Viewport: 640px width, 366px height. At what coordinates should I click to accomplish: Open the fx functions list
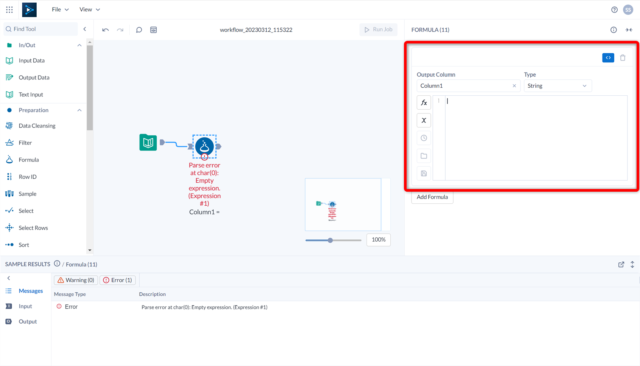[424, 103]
